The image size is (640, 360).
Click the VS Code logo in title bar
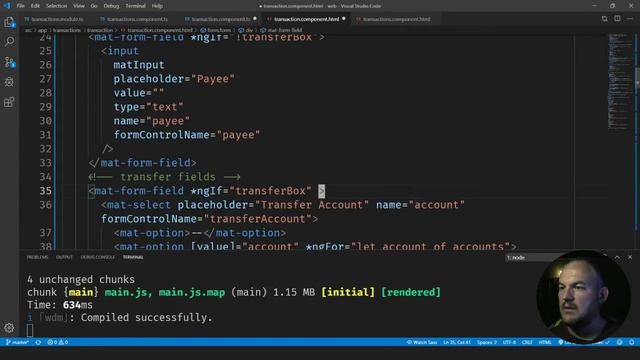[7, 6]
